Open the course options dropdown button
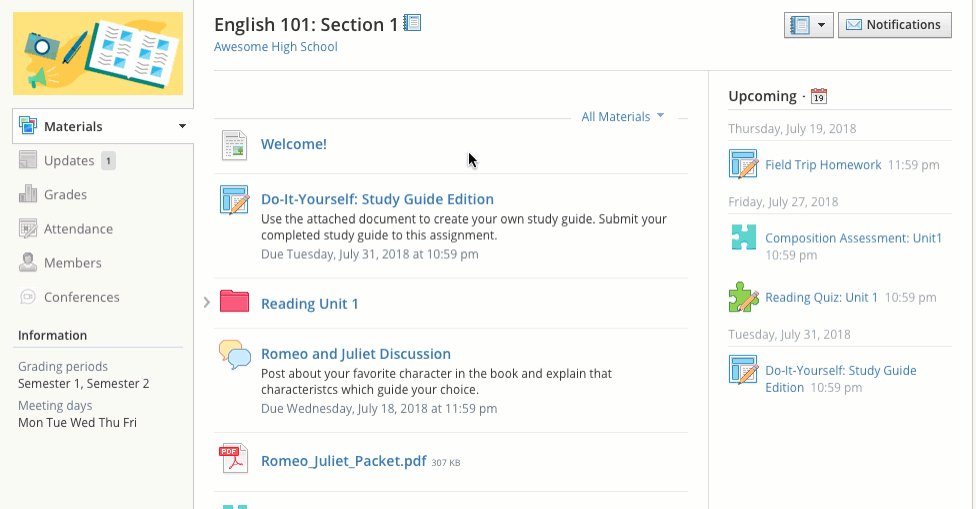The image size is (976, 509). pos(809,25)
